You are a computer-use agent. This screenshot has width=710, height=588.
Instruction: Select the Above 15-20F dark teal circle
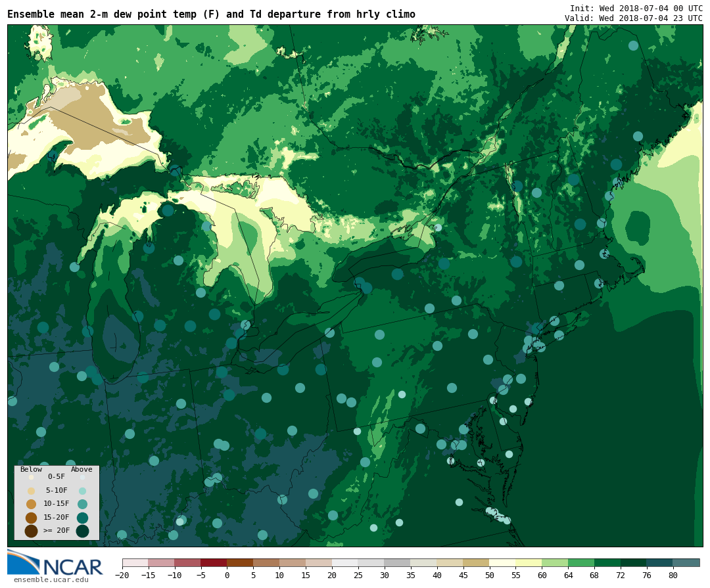pos(82,518)
